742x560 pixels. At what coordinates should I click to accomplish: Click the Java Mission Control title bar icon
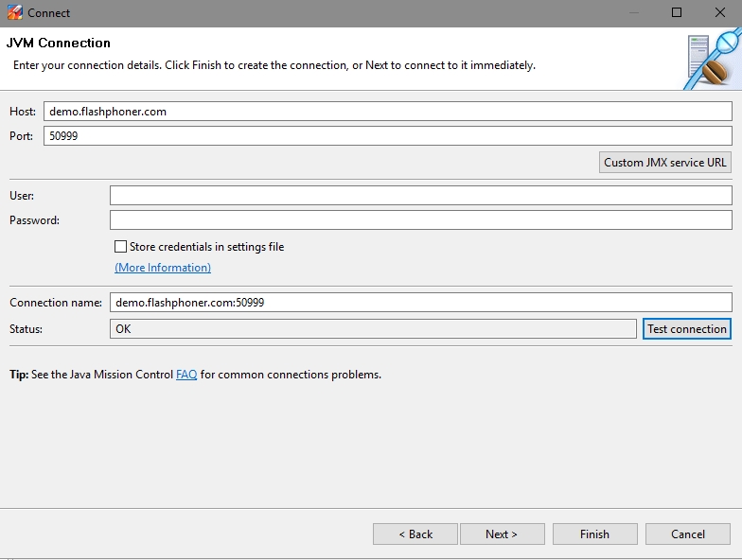[x=14, y=13]
